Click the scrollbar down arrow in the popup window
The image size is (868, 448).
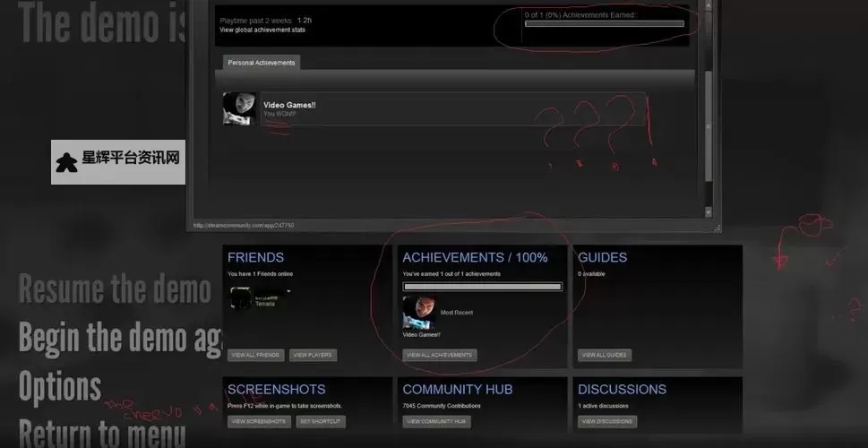coord(709,212)
